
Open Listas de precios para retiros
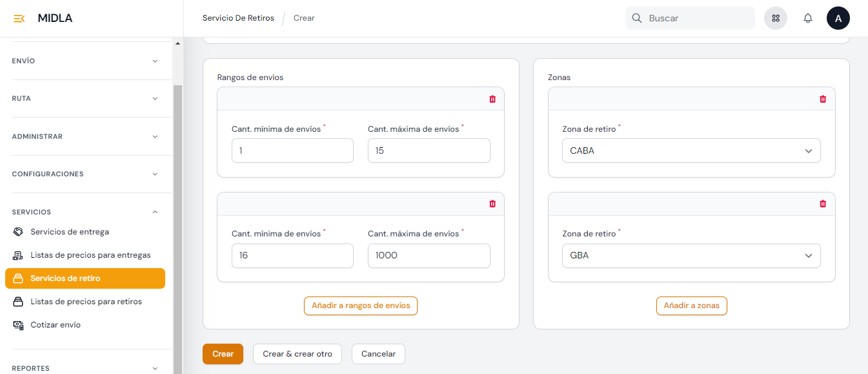(86, 302)
